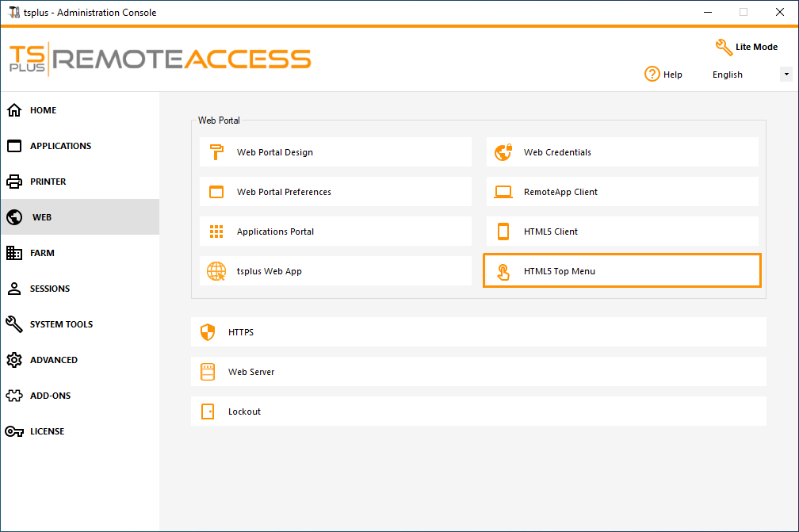
Task: Open Applications Portal via the grid icon
Action: tap(216, 231)
